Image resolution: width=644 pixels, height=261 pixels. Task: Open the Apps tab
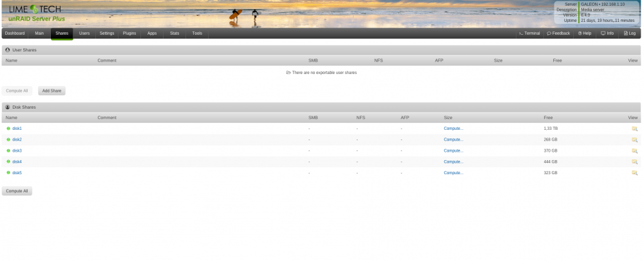point(152,33)
